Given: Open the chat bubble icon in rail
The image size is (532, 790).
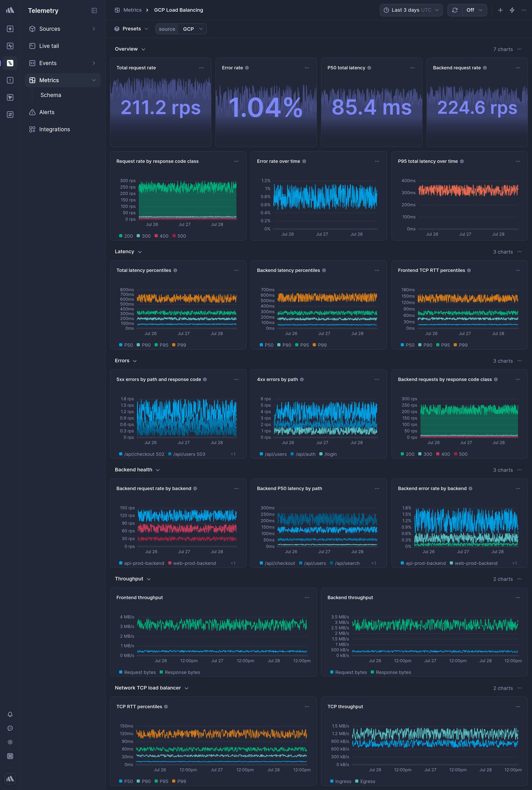Looking at the screenshot, I should pos(10,728).
